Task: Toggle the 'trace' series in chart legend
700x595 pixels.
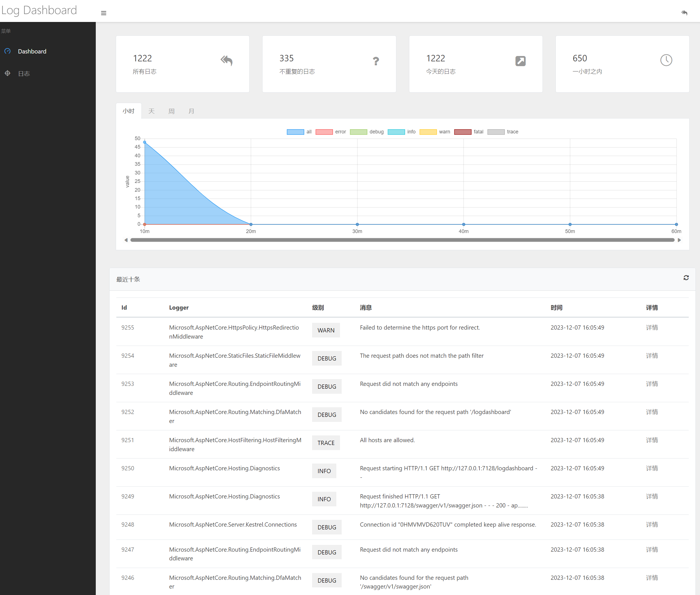Action: click(503, 132)
